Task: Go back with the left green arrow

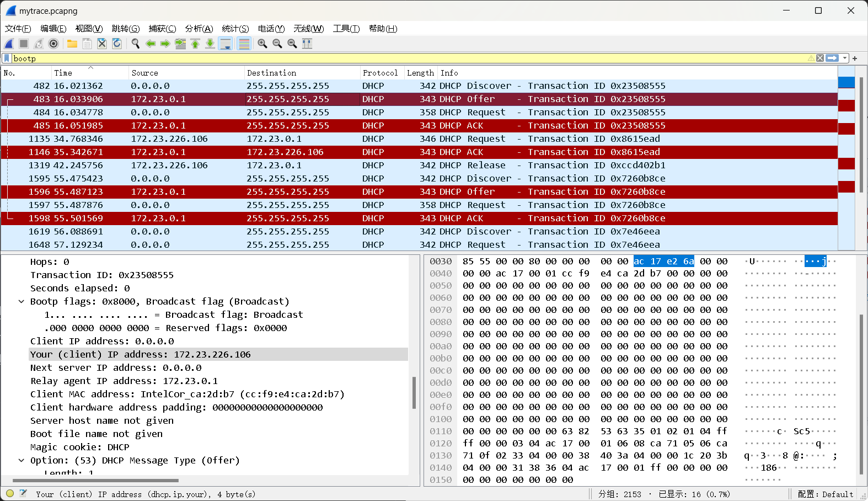Action: pos(151,44)
